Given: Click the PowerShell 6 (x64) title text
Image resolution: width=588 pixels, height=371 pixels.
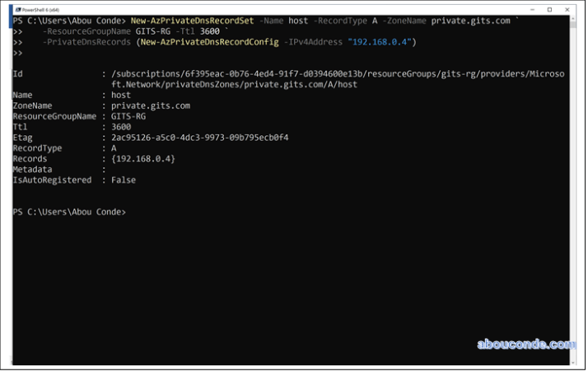Looking at the screenshot, I should (x=42, y=9).
